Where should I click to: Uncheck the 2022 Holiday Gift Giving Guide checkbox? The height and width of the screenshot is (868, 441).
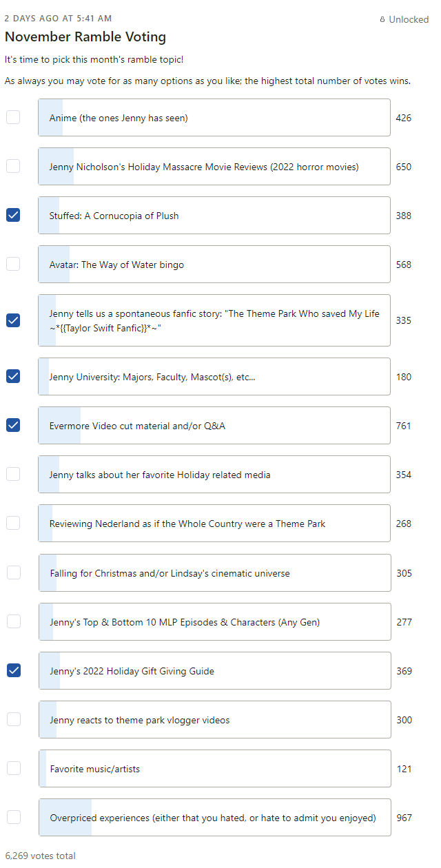(13, 670)
